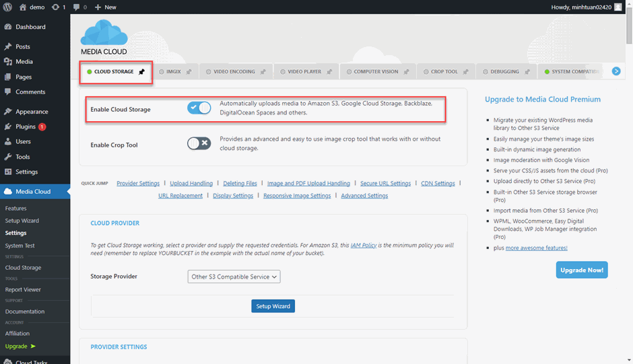Click the pin icon on Video Encoding tab
Image resolution: width=633 pixels, height=364 pixels.
(263, 72)
